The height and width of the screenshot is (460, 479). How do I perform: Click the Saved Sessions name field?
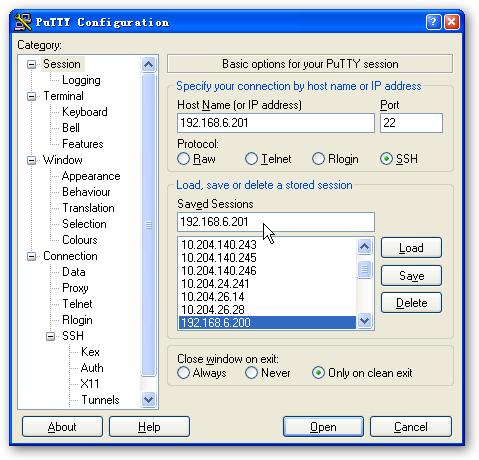click(276, 222)
